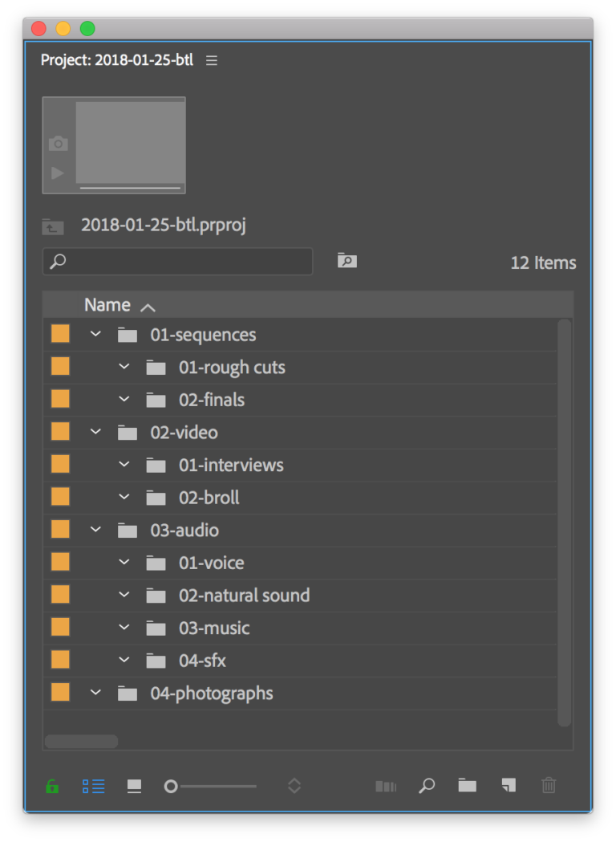Select the List View icon
Viewport: 616px width, 842px height.
coord(93,786)
